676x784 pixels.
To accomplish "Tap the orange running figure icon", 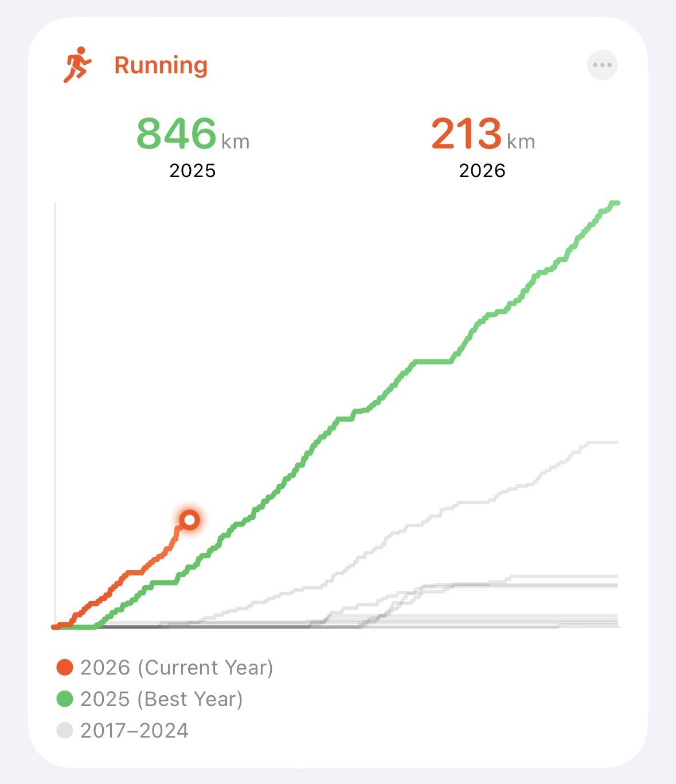I will point(77,65).
